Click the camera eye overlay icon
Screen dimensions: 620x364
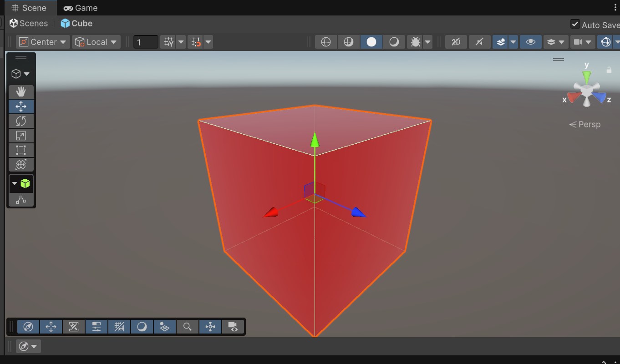pos(233,327)
